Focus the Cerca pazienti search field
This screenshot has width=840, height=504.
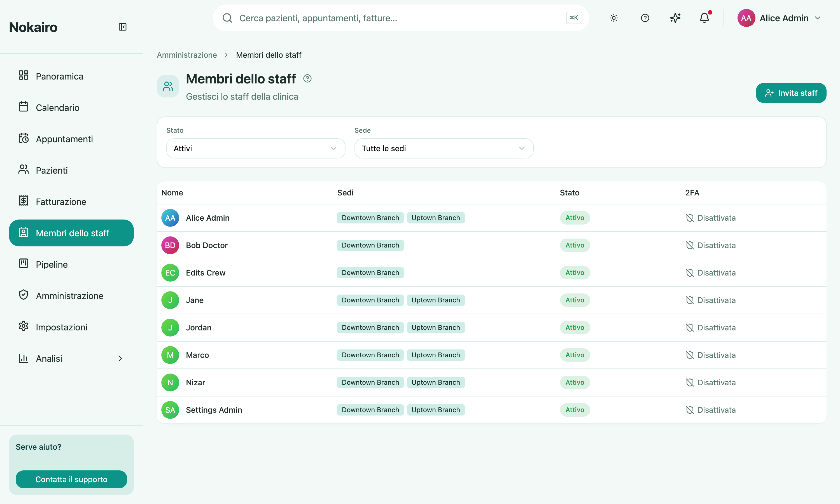(x=401, y=18)
